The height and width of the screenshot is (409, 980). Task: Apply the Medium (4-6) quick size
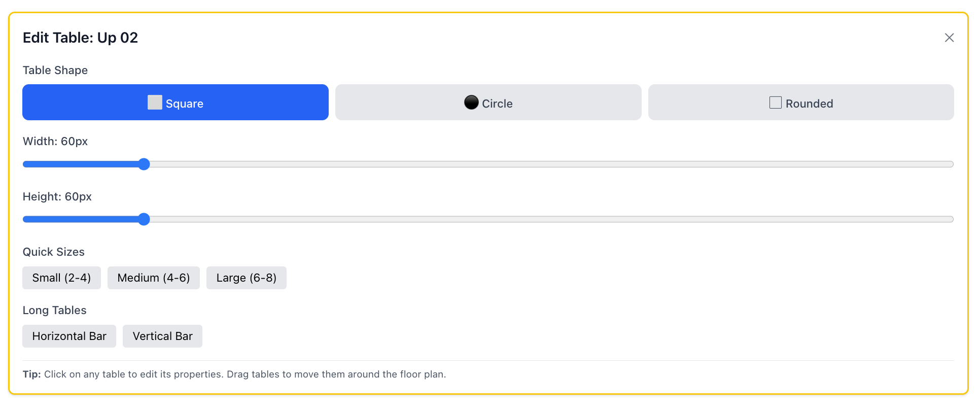[x=154, y=278]
